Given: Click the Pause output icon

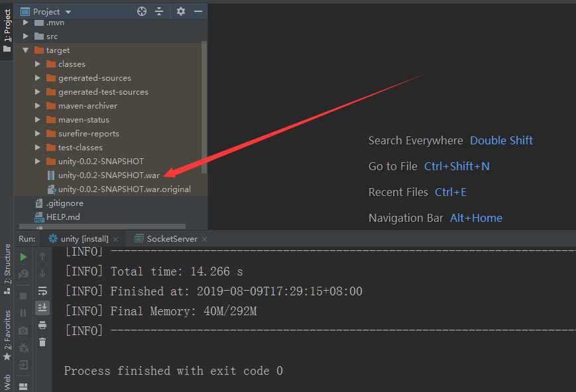Looking at the screenshot, I should coord(23,313).
